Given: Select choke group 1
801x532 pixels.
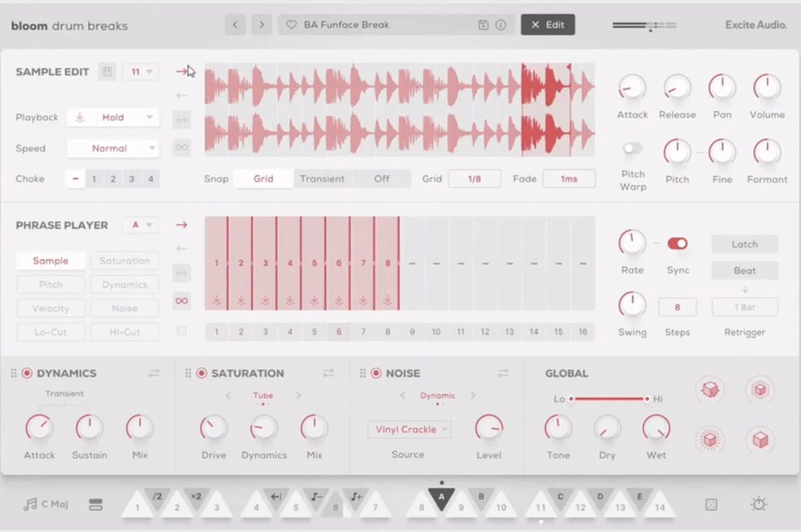Looking at the screenshot, I should click(x=94, y=179).
